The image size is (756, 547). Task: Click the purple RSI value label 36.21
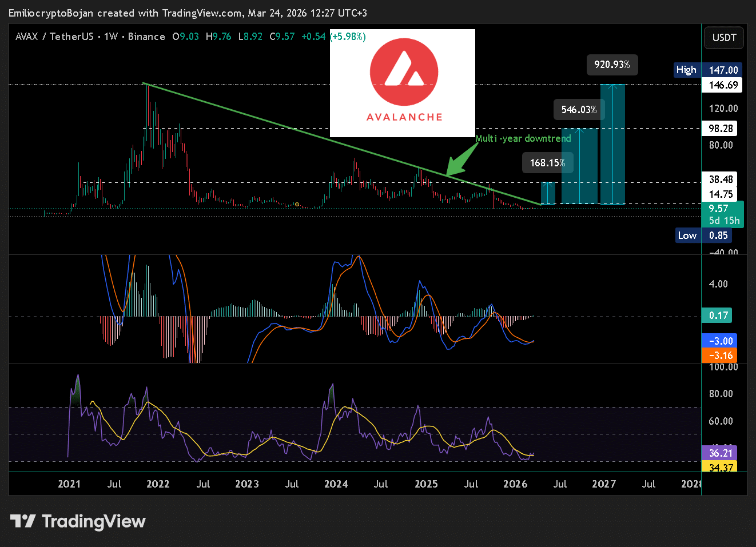click(720, 453)
